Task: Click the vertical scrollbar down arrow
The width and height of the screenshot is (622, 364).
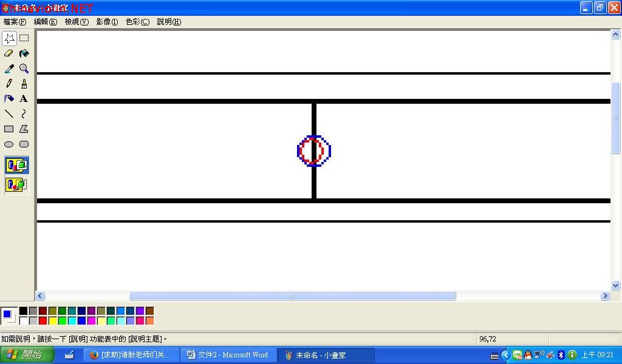Action: [x=616, y=285]
